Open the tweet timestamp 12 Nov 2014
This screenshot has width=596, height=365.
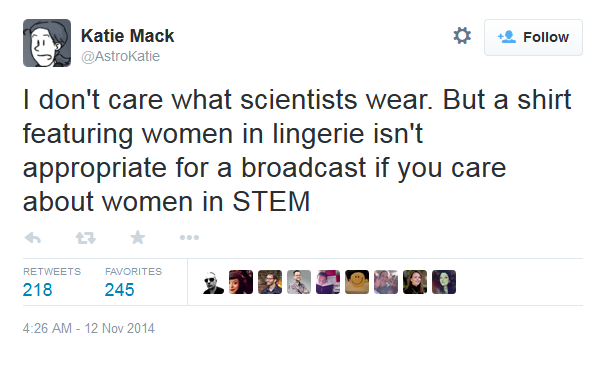[x=89, y=328]
